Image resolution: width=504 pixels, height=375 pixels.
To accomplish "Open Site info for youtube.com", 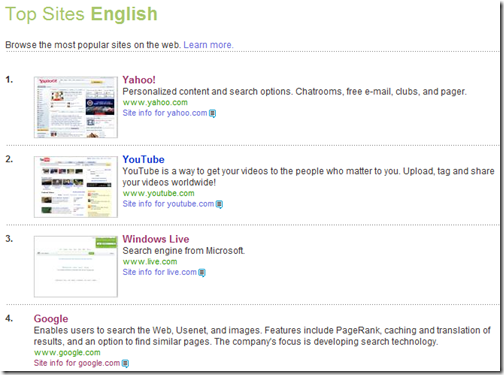I will (x=168, y=204).
